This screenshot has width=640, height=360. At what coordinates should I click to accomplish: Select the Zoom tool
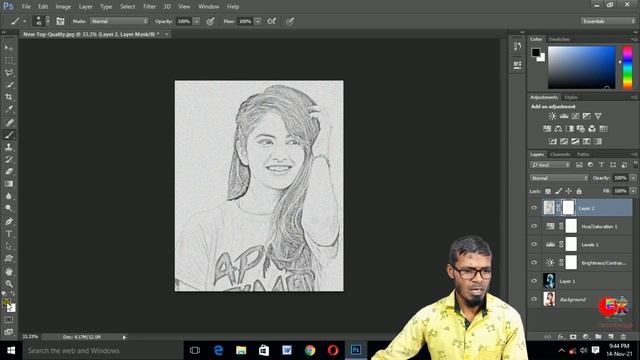coord(9,284)
